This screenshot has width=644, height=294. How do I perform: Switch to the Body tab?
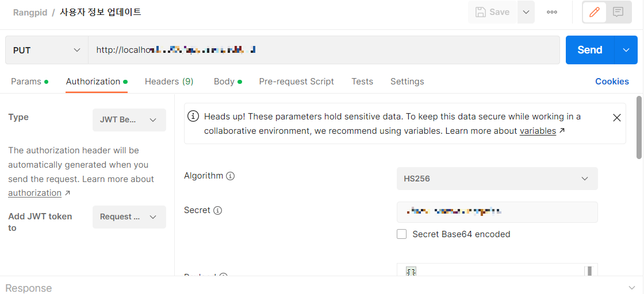click(x=228, y=81)
